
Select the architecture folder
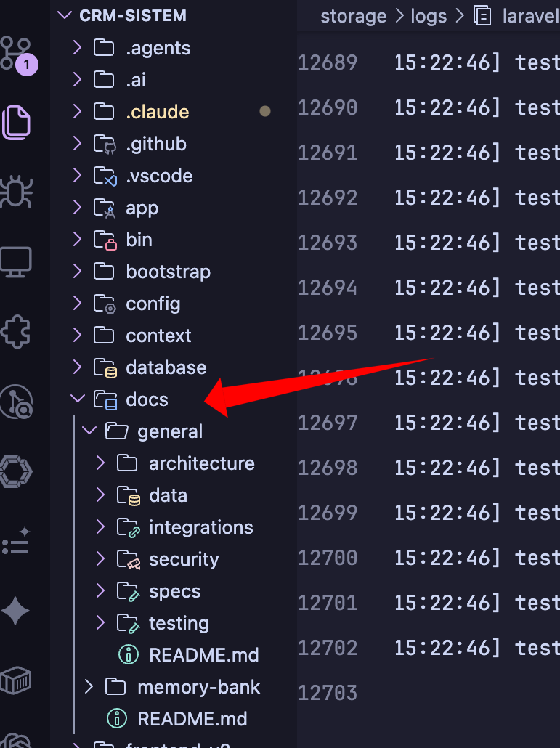click(201, 463)
